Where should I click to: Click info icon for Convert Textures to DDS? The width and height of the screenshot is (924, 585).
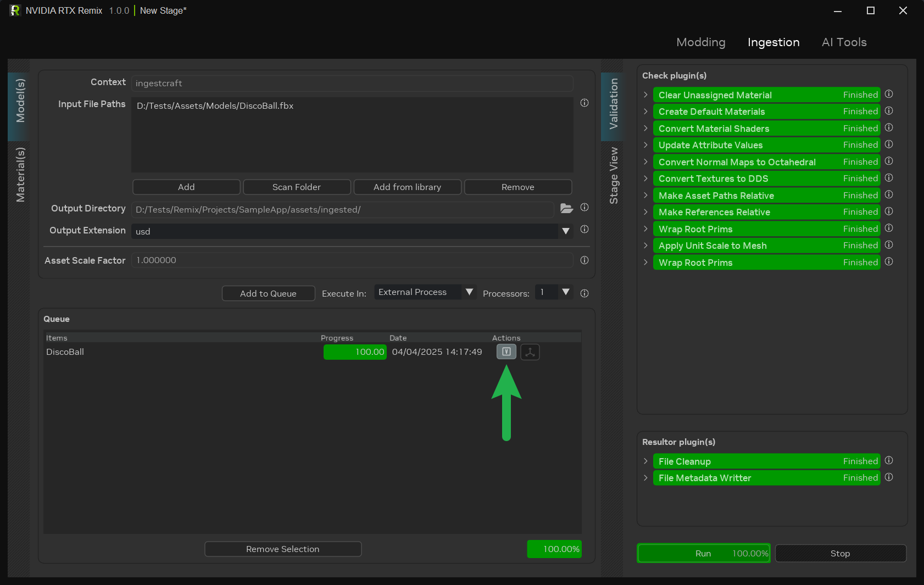[x=889, y=178]
